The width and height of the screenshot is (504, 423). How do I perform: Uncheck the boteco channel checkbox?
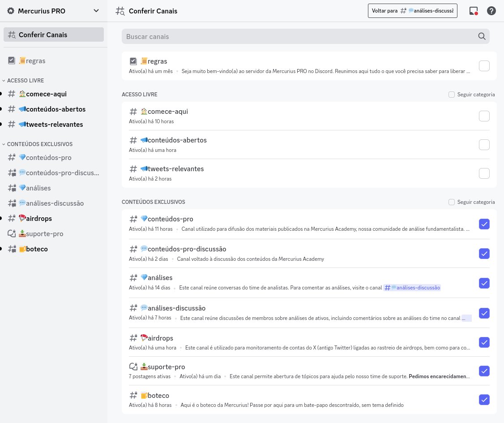coord(484,400)
